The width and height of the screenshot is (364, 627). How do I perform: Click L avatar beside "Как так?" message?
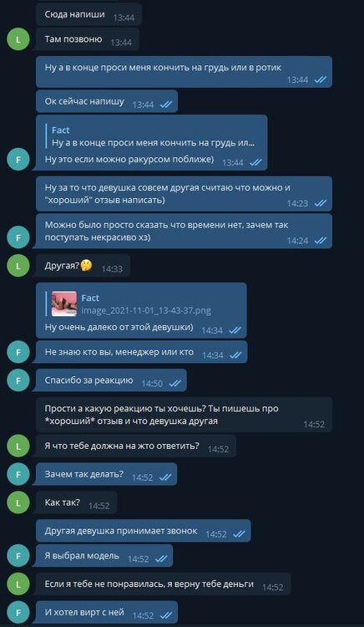click(x=18, y=502)
